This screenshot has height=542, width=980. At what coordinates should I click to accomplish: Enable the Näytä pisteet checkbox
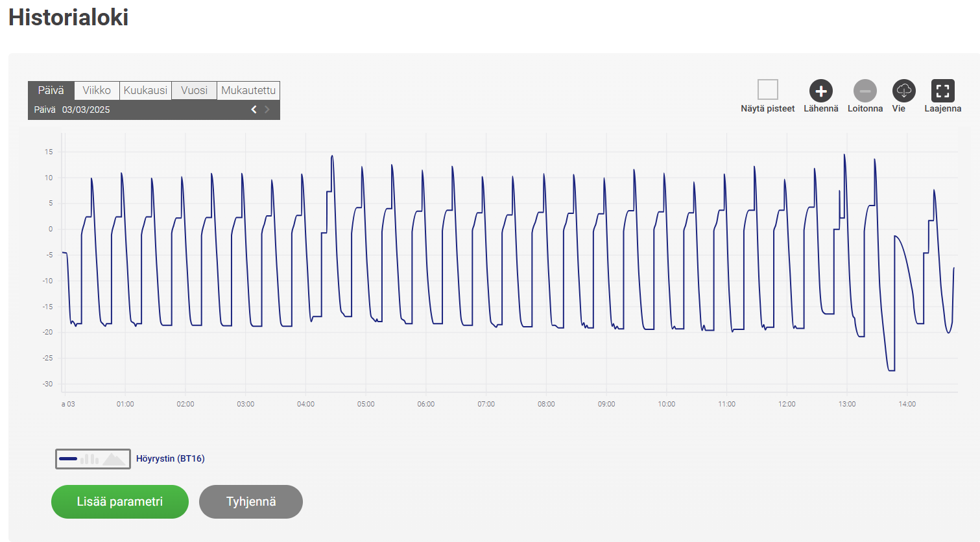pos(767,89)
